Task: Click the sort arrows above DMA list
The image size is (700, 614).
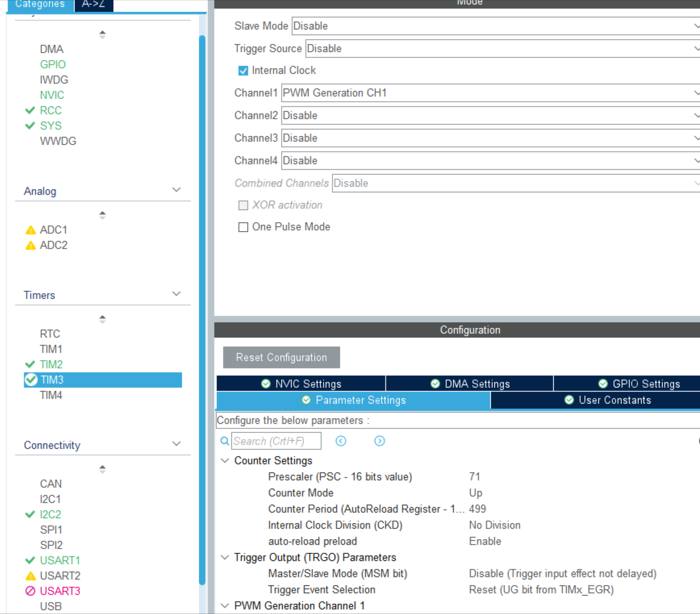Action: (x=102, y=34)
